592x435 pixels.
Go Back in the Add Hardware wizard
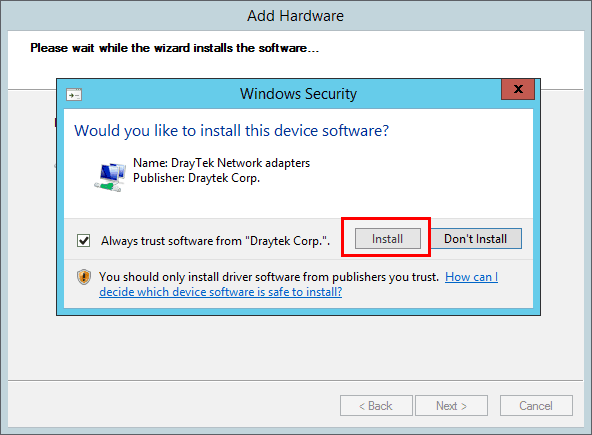(376, 406)
